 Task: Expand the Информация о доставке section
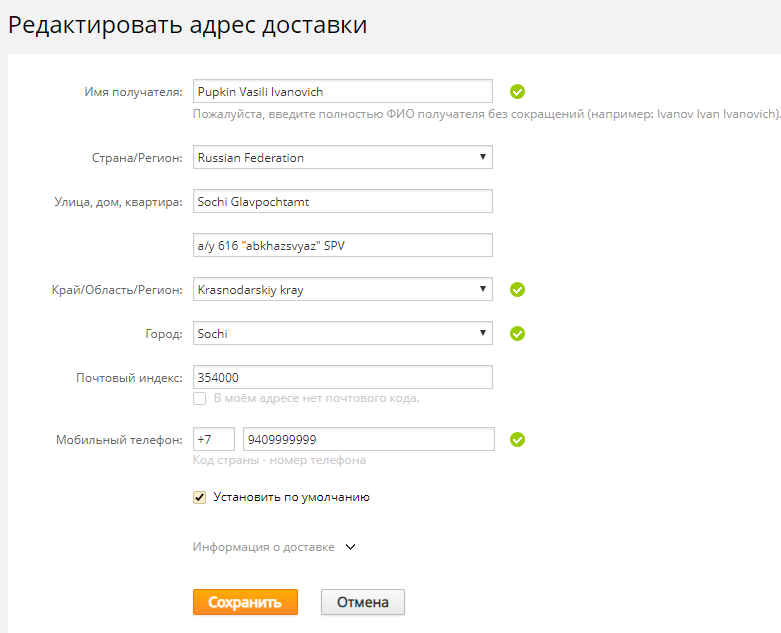tap(263, 547)
